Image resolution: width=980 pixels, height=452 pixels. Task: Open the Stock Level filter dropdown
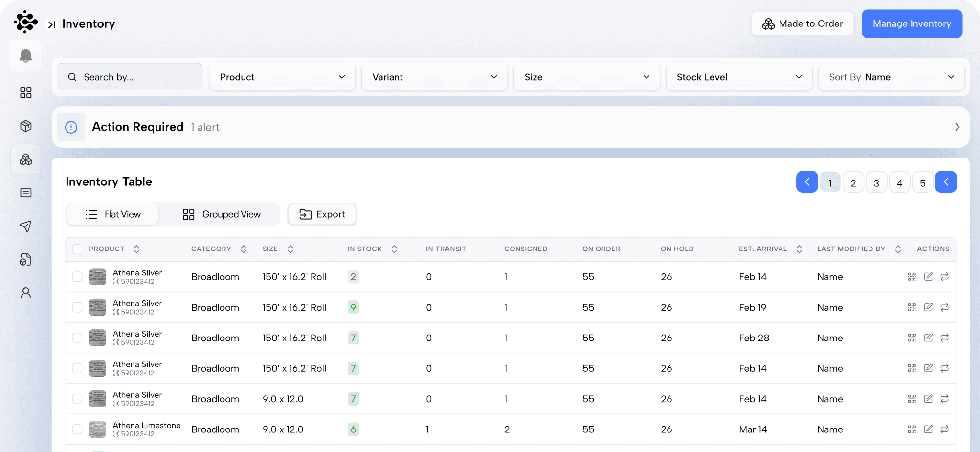739,77
